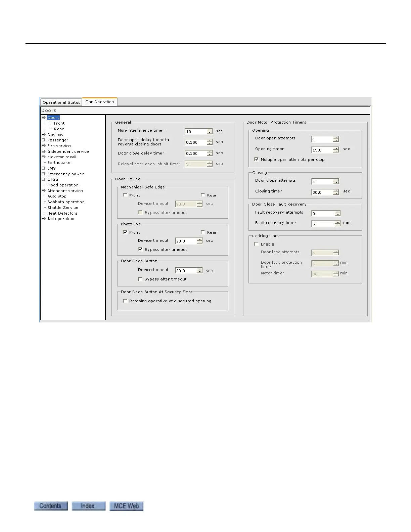This screenshot has height=532, width=411.
Task: Check Photo Eye Rear checkbox
Action: tap(203, 232)
